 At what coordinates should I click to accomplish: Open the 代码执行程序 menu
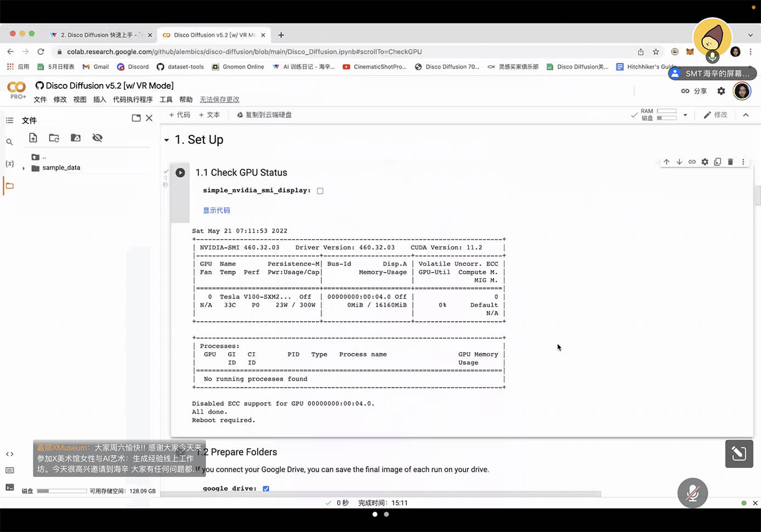133,100
